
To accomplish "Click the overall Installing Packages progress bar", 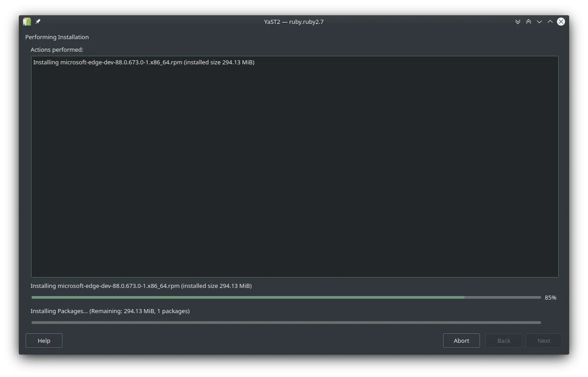I will tap(285, 322).
